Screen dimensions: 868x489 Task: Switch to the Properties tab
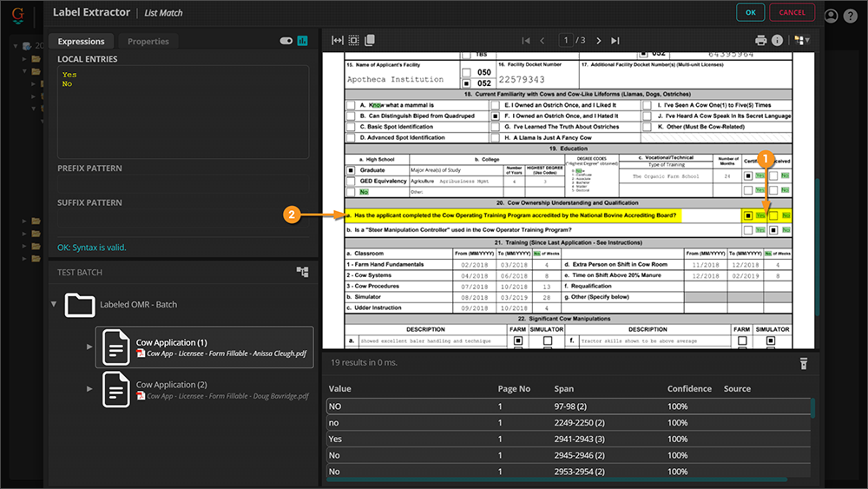tap(148, 41)
